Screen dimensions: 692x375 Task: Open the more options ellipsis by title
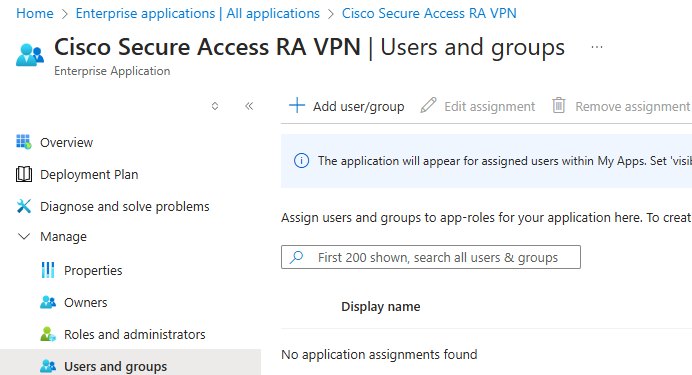pyautogui.click(x=597, y=47)
